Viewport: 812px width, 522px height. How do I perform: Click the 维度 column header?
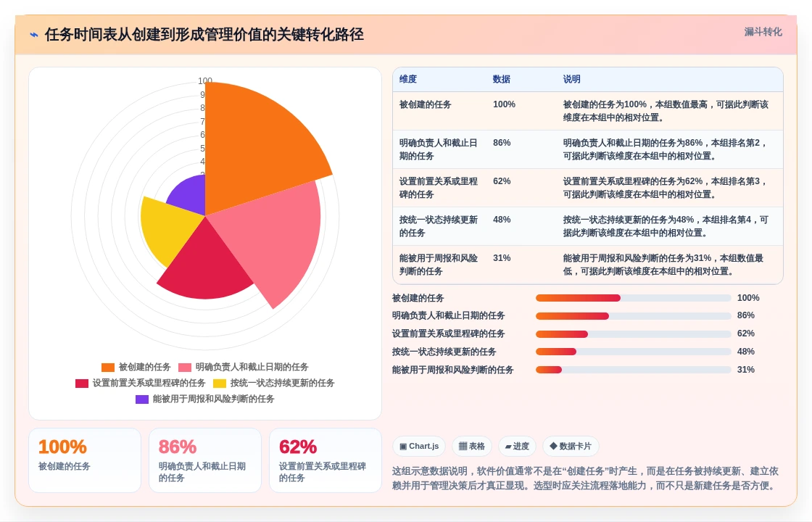click(x=408, y=79)
